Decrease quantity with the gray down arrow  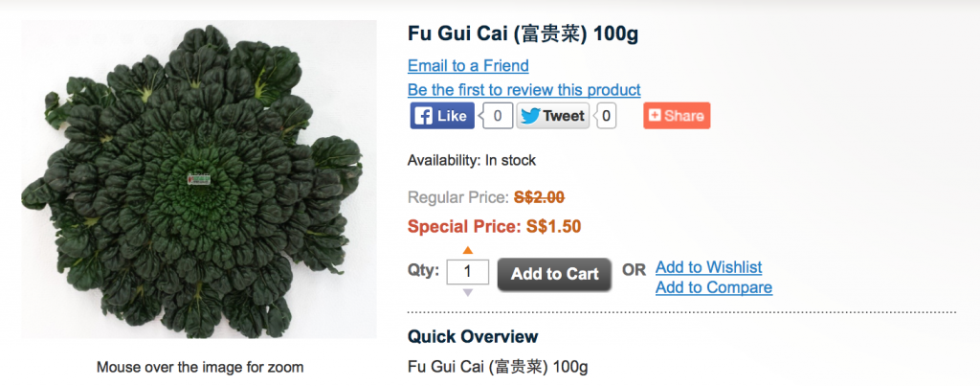(467, 293)
